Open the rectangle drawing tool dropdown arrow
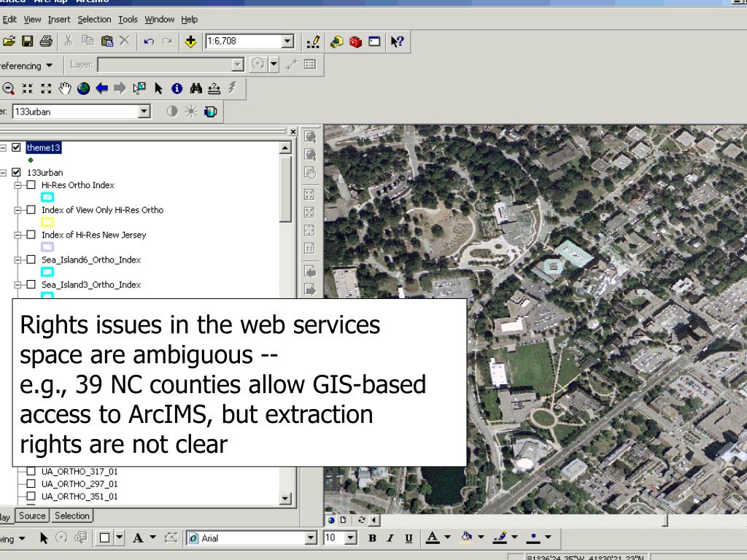This screenshot has height=560, width=747. [x=119, y=537]
